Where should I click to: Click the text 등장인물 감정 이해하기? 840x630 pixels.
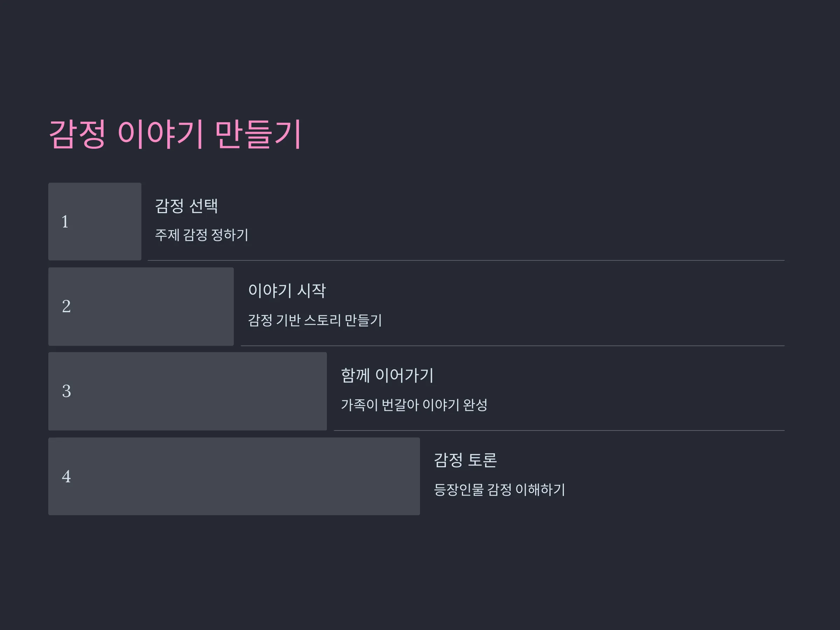pos(499,490)
